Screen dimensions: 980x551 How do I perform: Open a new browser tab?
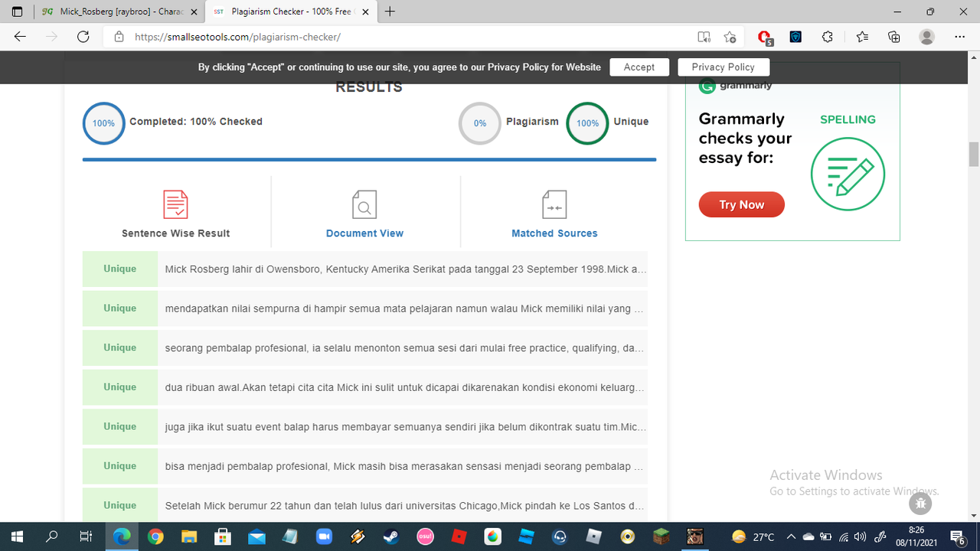click(390, 11)
